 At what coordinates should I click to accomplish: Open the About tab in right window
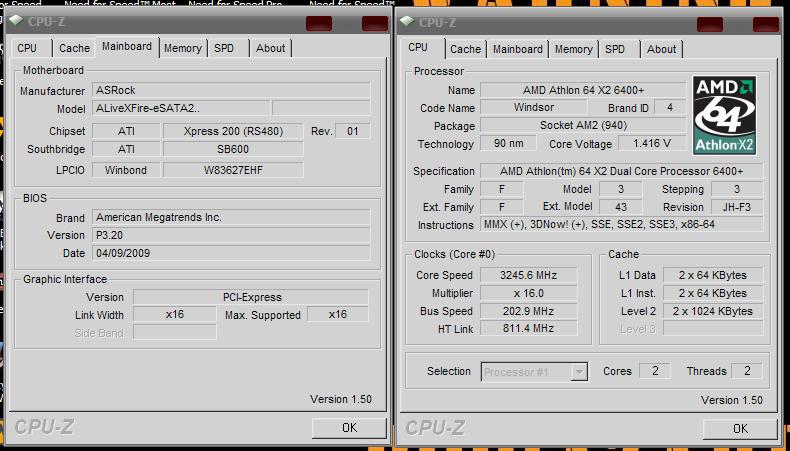click(x=662, y=49)
